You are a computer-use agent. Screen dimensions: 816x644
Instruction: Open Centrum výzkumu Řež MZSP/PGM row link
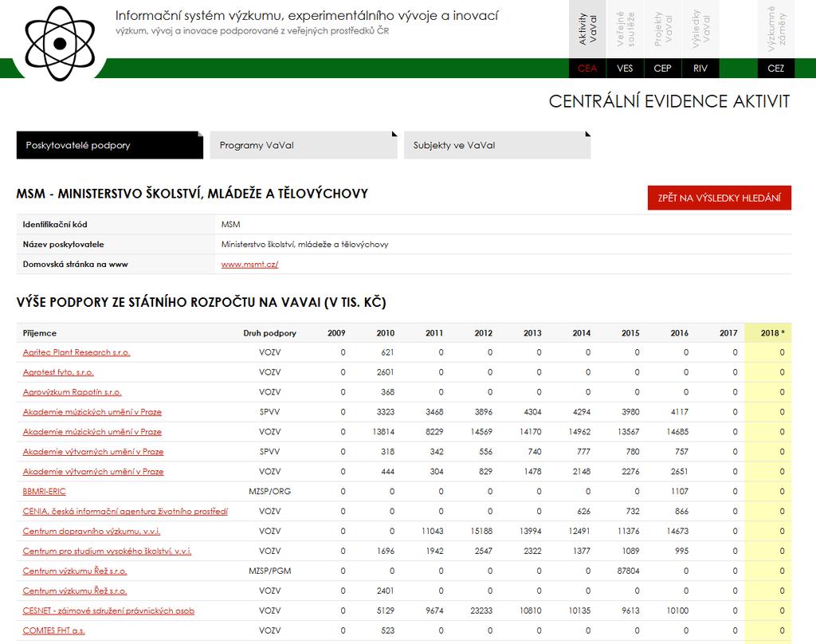click(x=75, y=571)
